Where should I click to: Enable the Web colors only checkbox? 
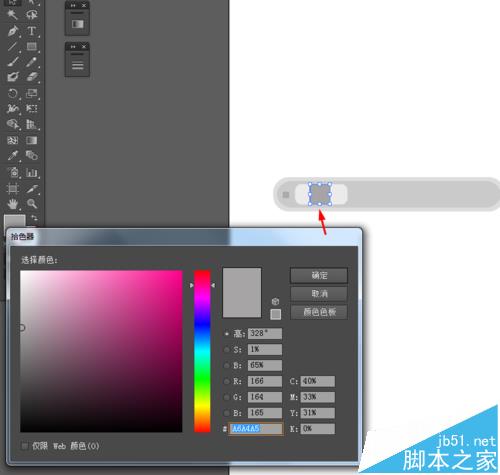[25, 446]
